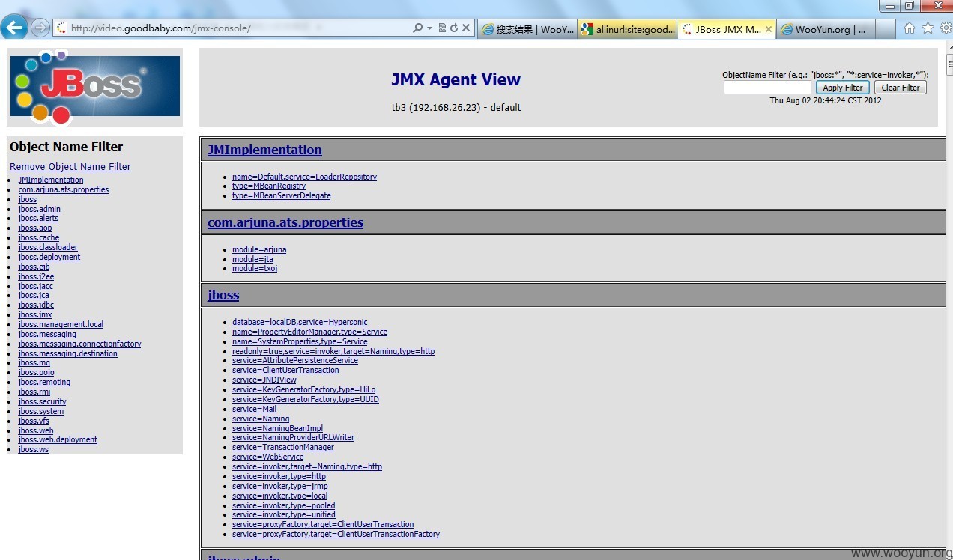The height and width of the screenshot is (560, 953).
Task: Click the Remove Object Name Filter link
Action: [x=70, y=167]
